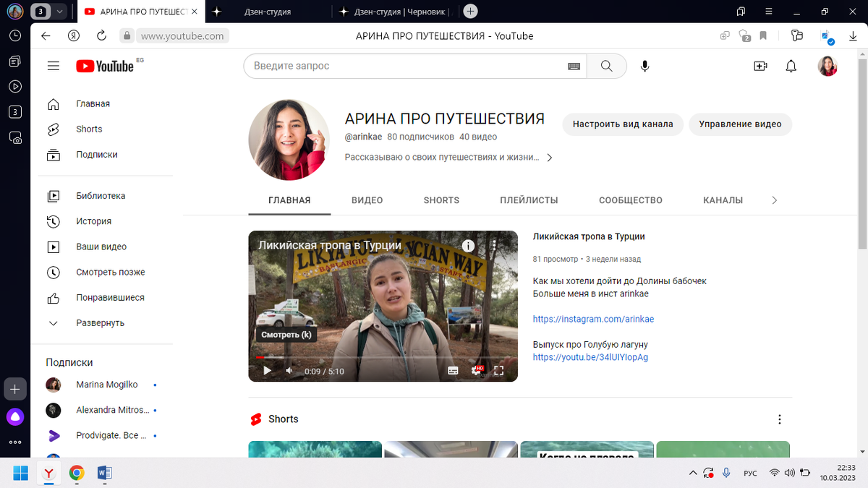Expand the sidebar with Развернуть

(x=101, y=322)
